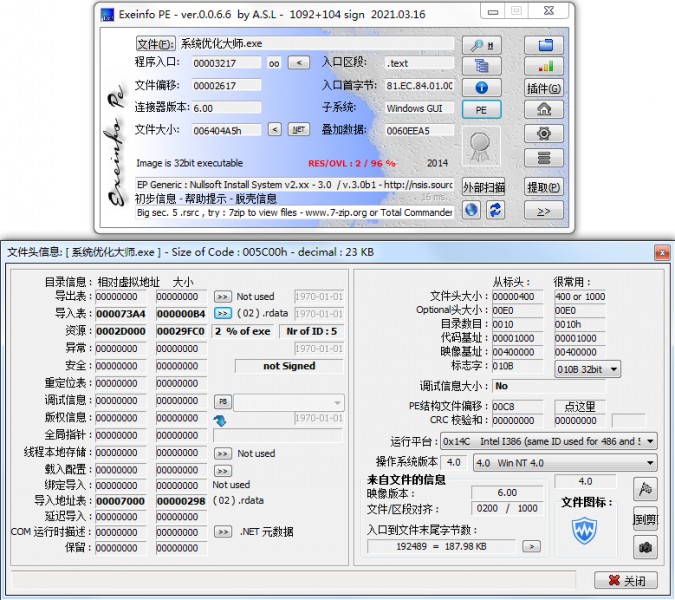Click the shield file icon thumbnail

(584, 531)
